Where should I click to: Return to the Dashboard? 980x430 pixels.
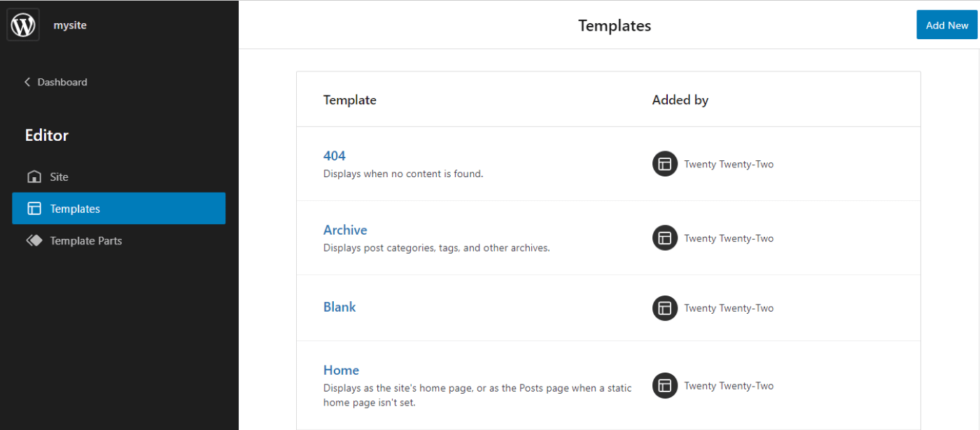[62, 82]
